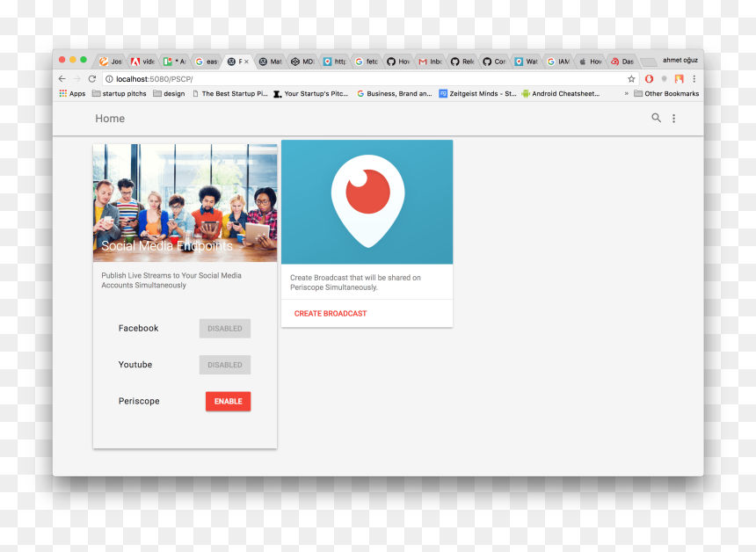Switch to the Jos tab
Viewport: 756px width, 552px height.
(111, 62)
